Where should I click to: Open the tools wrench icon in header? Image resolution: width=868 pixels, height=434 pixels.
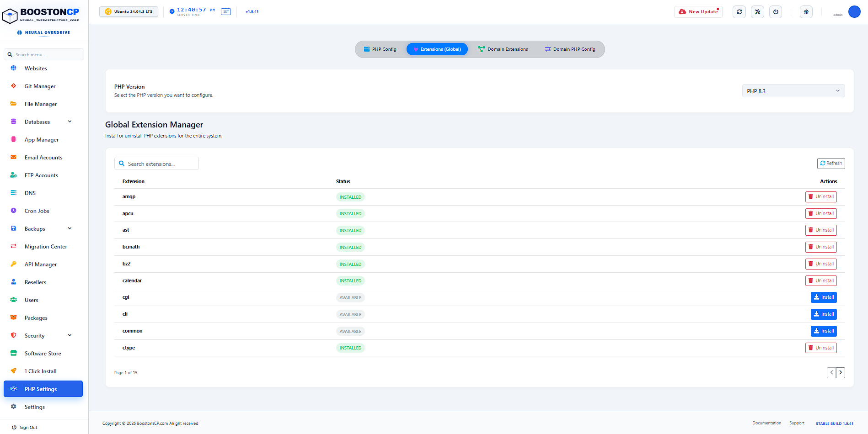757,12
